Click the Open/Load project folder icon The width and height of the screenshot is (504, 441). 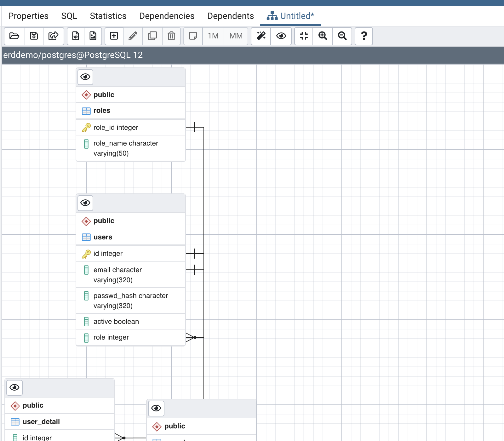(14, 36)
